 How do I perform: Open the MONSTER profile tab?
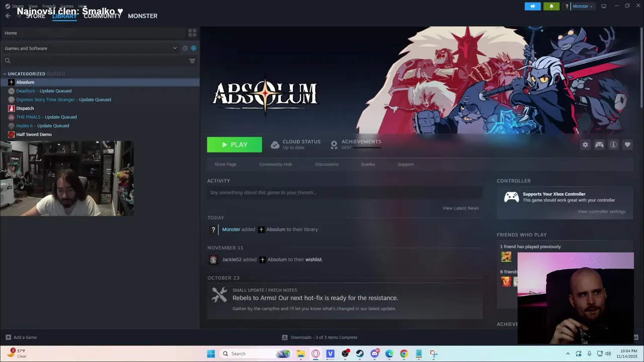[x=142, y=16]
